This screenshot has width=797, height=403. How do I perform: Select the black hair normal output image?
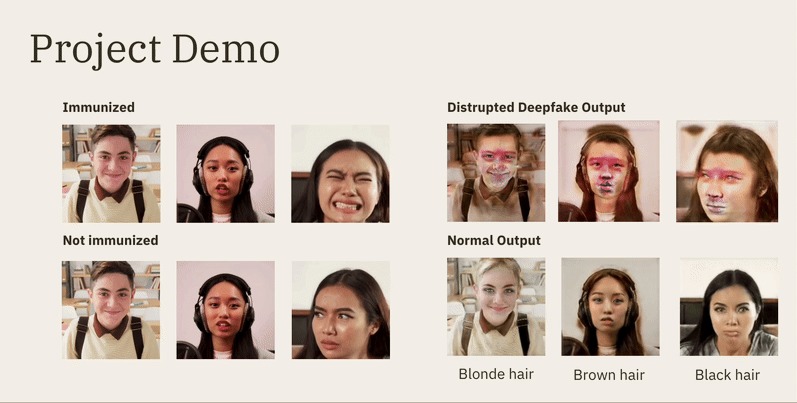729,306
